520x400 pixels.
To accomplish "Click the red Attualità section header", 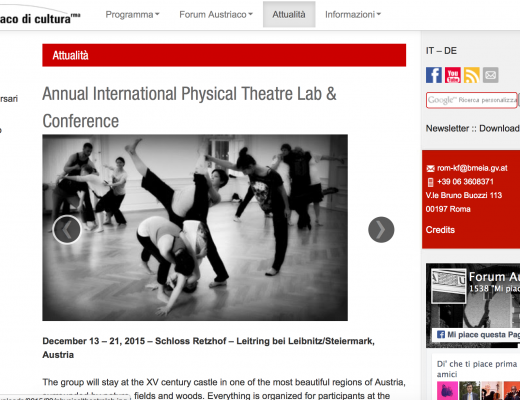I will 224,55.
